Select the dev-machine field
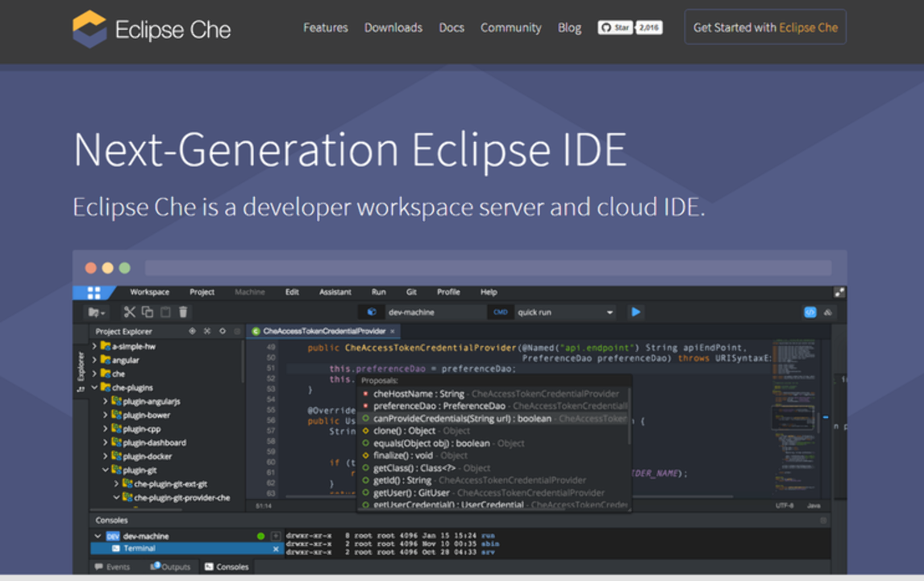Image resolution: width=924 pixels, height=581 pixels. [x=435, y=312]
